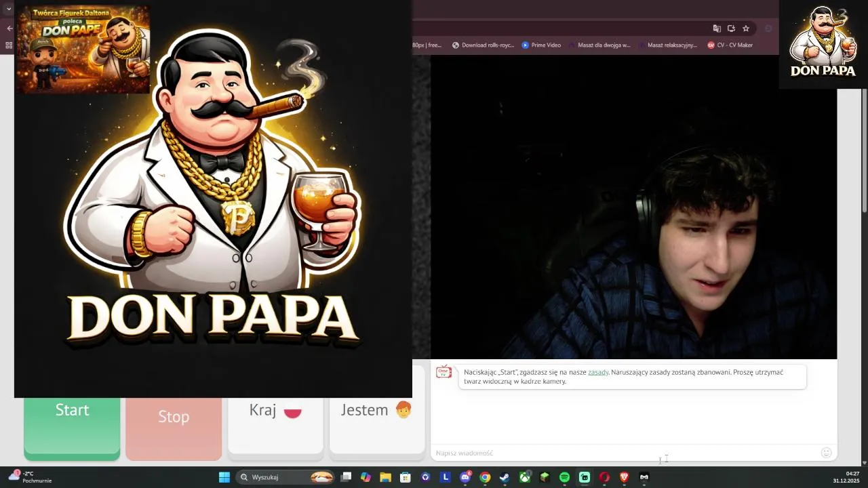Click the OmeTV logo beside the rules message
868x488 pixels.
point(444,372)
